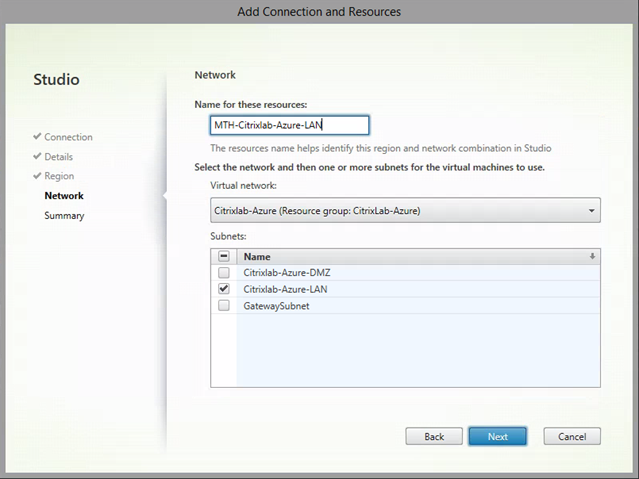Image resolution: width=639 pixels, height=479 pixels.
Task: Click the Next button
Action: (498, 437)
